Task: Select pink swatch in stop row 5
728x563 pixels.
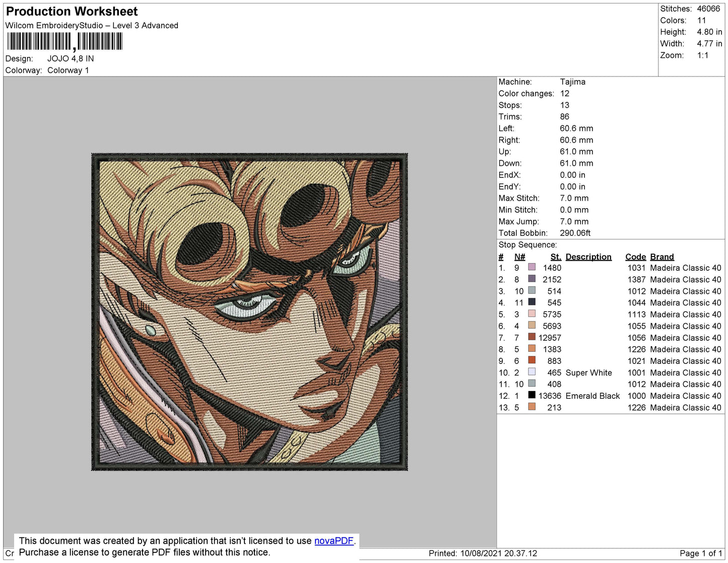Action: click(532, 314)
